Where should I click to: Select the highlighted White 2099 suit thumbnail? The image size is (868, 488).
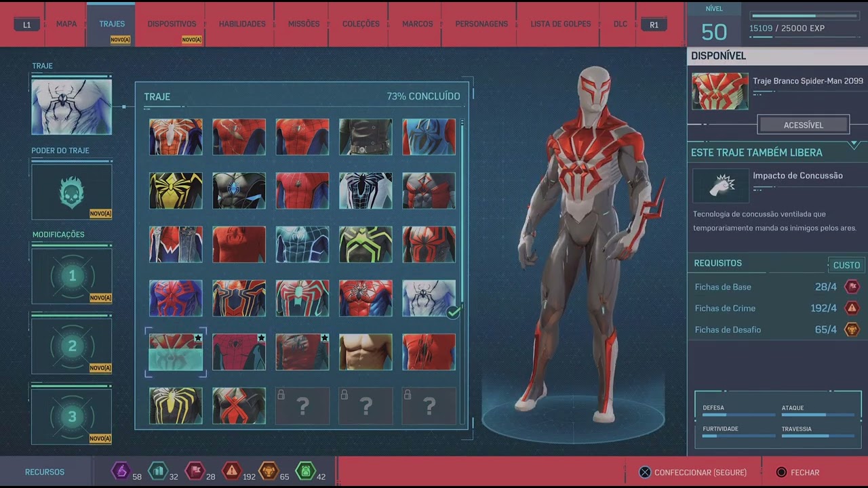[176, 352]
